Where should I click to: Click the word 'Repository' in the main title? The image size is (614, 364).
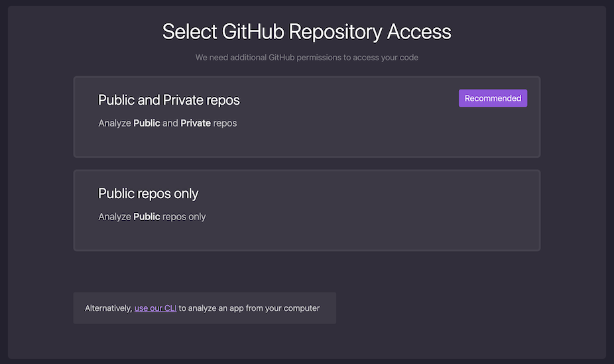[336, 32]
